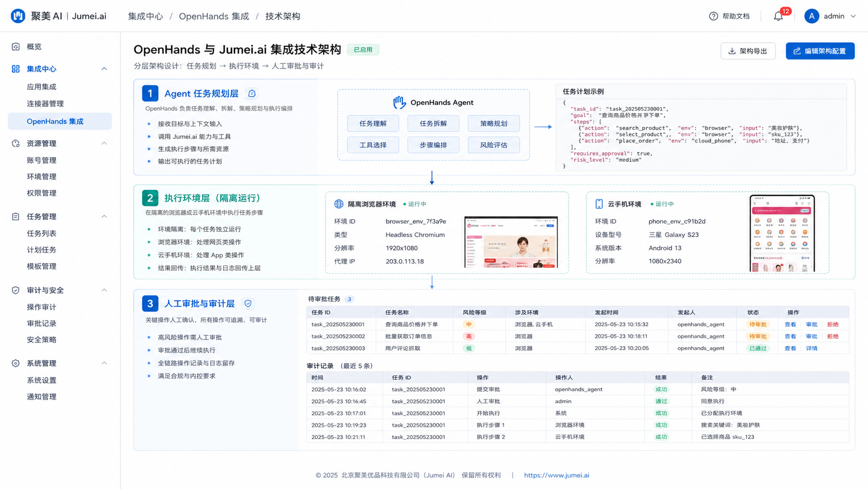Collapse the 集成中心 section
This screenshot has height=489, width=868.
[x=104, y=69]
